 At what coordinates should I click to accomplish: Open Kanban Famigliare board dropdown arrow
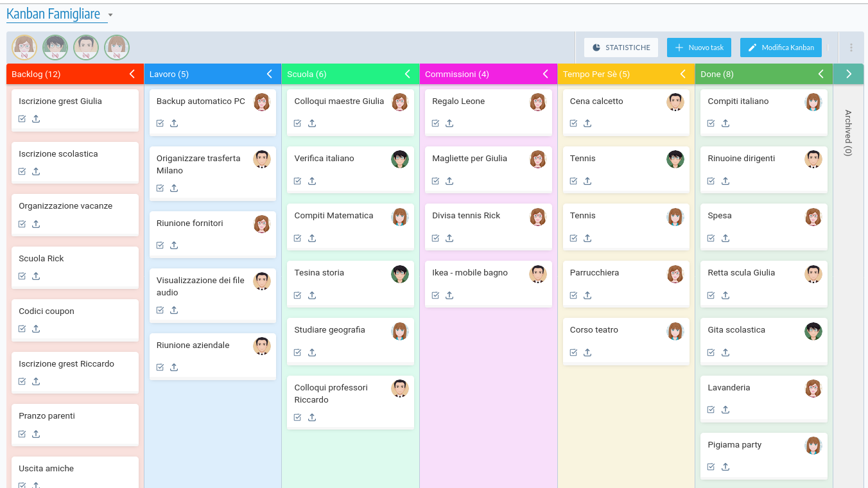[110, 15]
